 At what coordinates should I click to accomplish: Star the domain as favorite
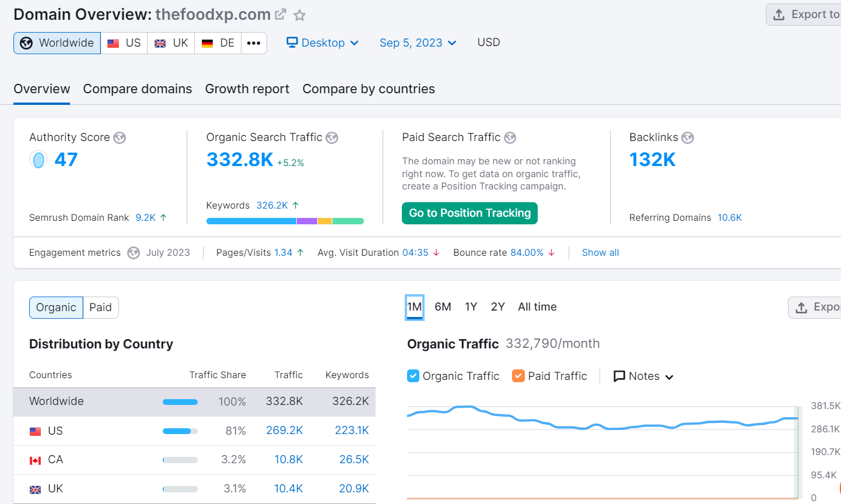click(x=299, y=15)
